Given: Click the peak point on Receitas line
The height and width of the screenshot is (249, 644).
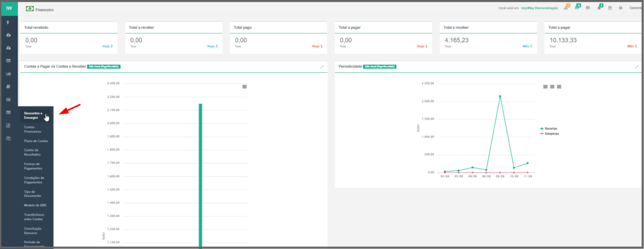Looking at the screenshot, I should [500, 96].
